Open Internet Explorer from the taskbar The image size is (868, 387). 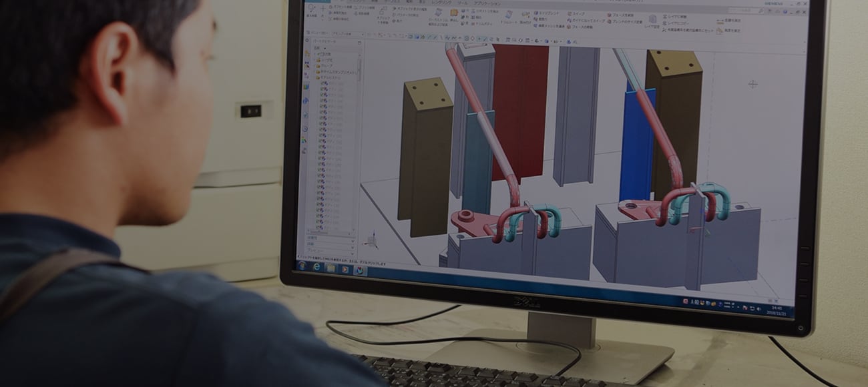[x=315, y=267]
